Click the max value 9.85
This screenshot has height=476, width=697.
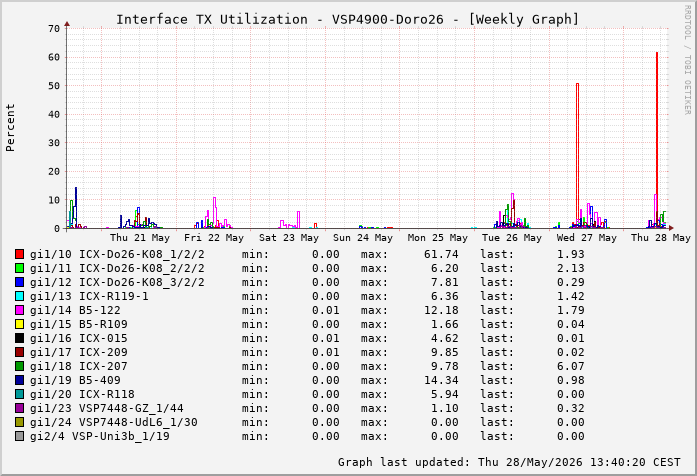click(x=445, y=352)
